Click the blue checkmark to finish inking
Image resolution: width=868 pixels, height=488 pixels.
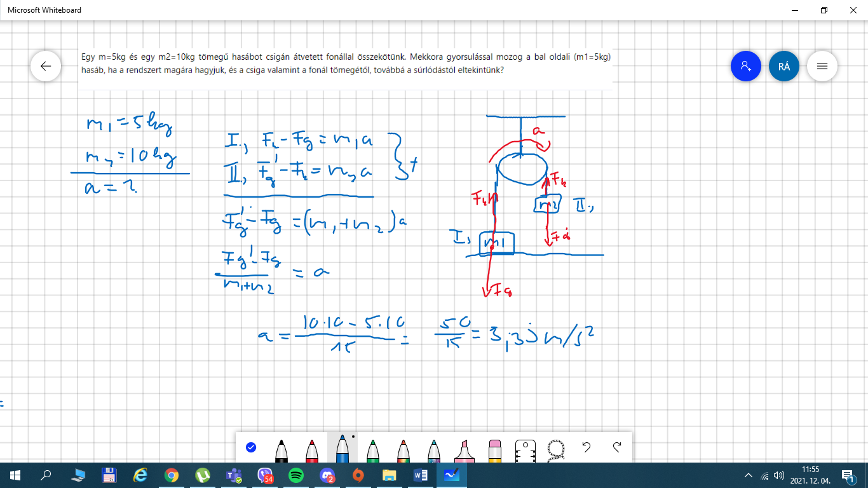point(251,447)
